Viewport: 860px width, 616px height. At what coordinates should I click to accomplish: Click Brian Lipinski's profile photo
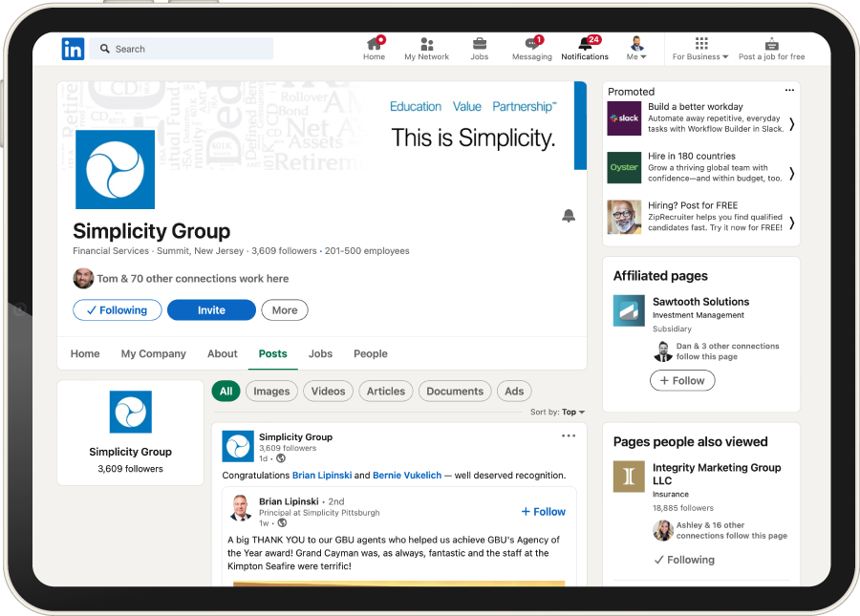tap(240, 507)
